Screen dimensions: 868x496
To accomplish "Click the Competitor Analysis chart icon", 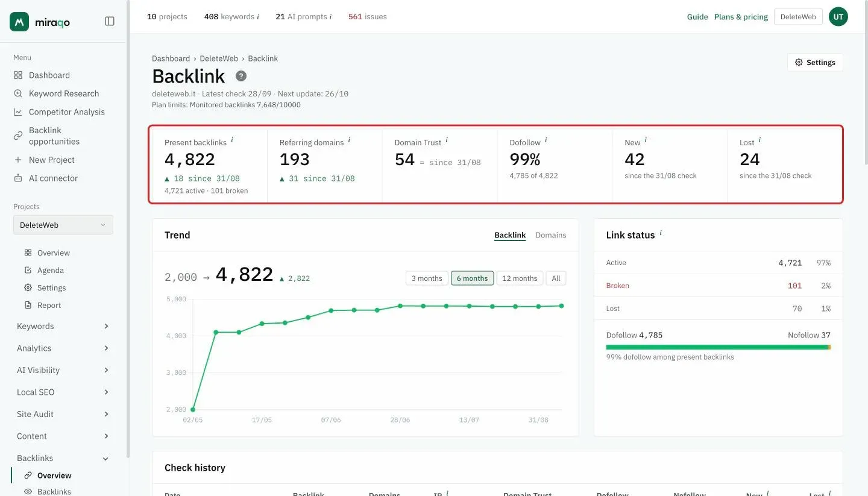I will 18,112.
